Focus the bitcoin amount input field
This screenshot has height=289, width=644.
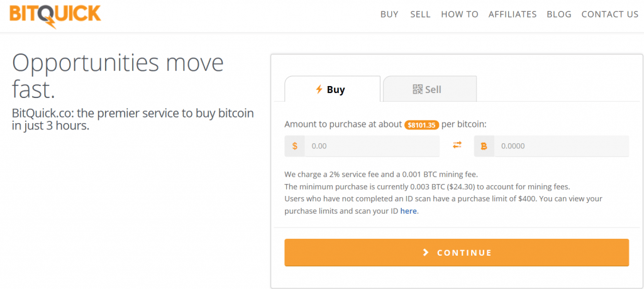(562, 146)
